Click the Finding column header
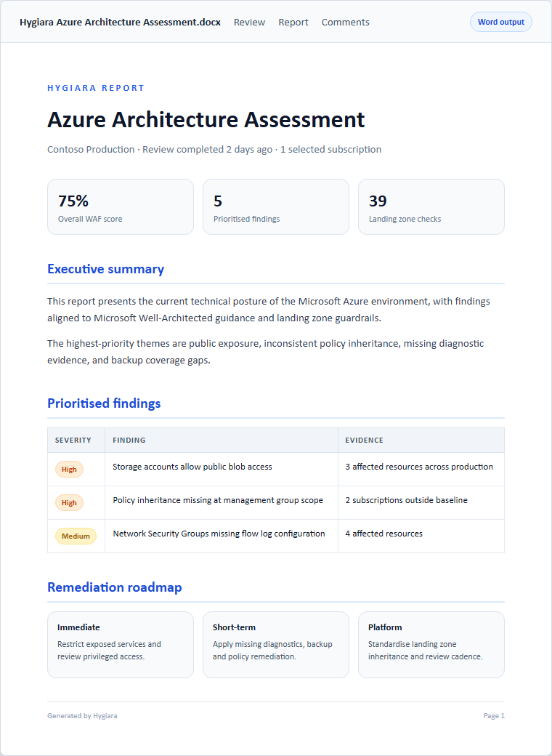 coord(129,441)
